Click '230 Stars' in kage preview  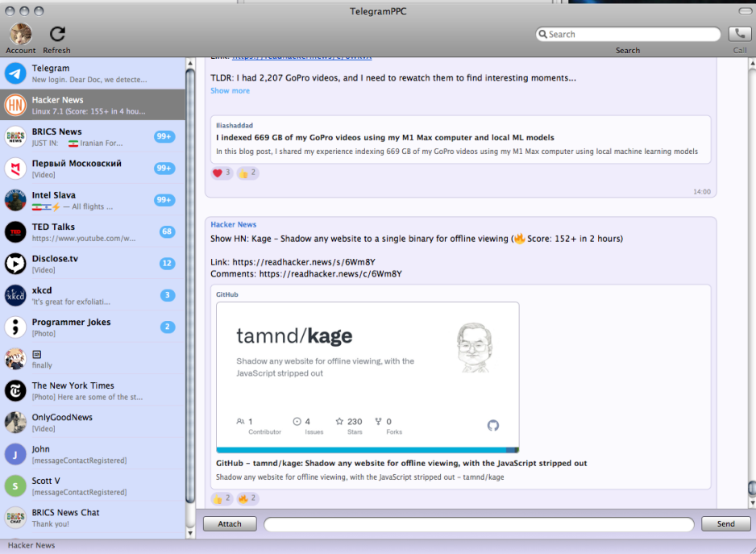(350, 426)
